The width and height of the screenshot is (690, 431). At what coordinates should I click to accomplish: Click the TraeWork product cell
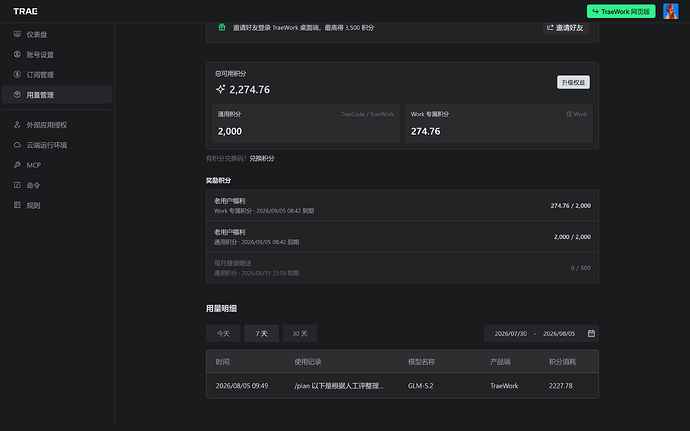[504, 386]
